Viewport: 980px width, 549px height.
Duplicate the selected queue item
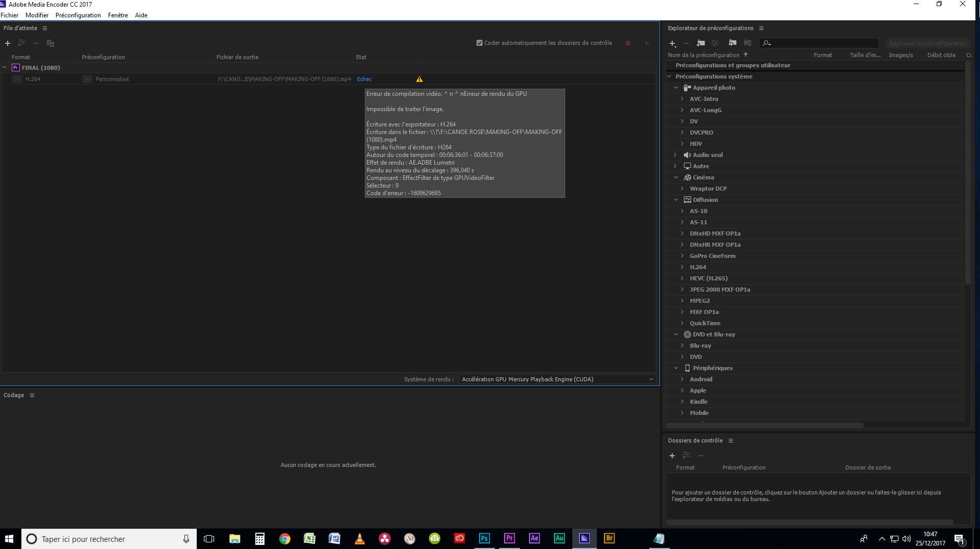[x=50, y=43]
